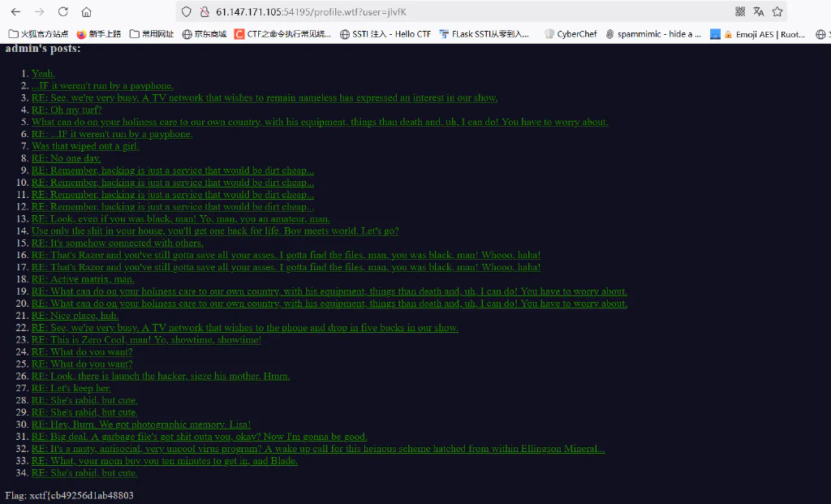The image size is (831, 504).
Task: Open post 'RE: Nice place, huh.'
Action: [x=75, y=316]
